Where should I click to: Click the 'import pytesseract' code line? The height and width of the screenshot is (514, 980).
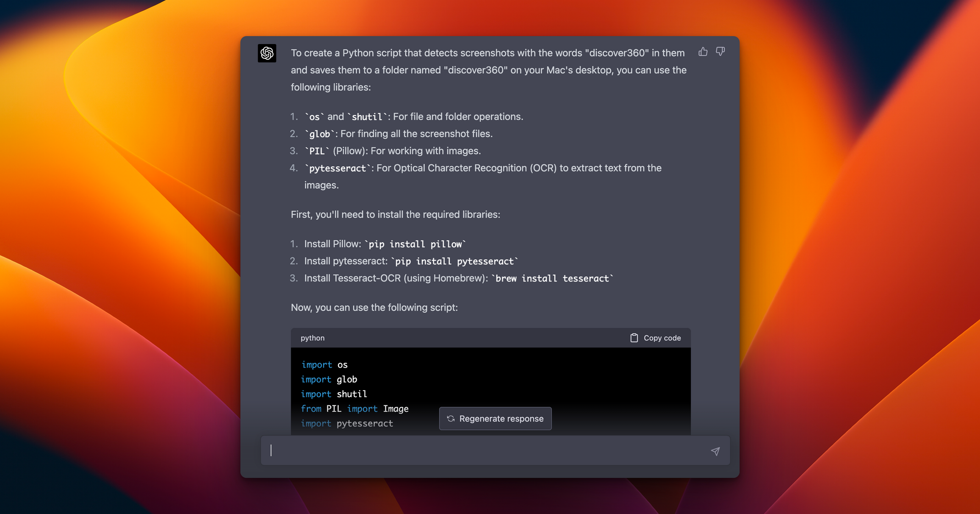coord(347,423)
